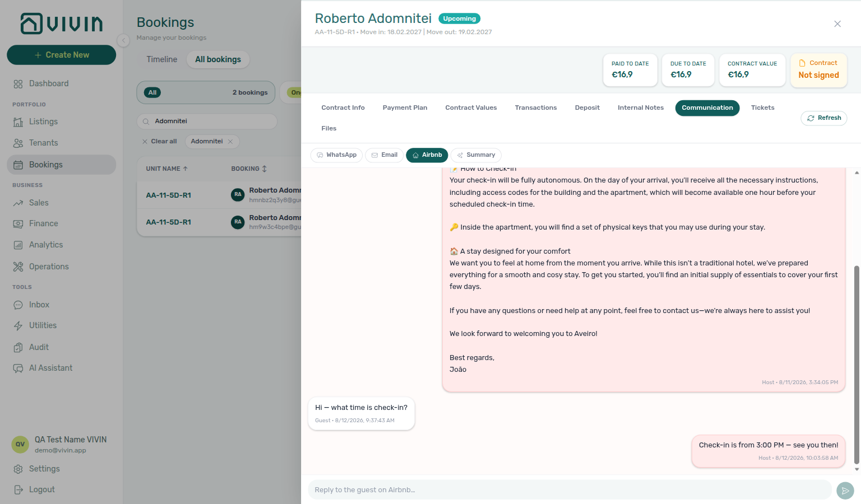Image resolution: width=861 pixels, height=504 pixels.
Task: Open the Deposit tab
Action: tap(587, 108)
